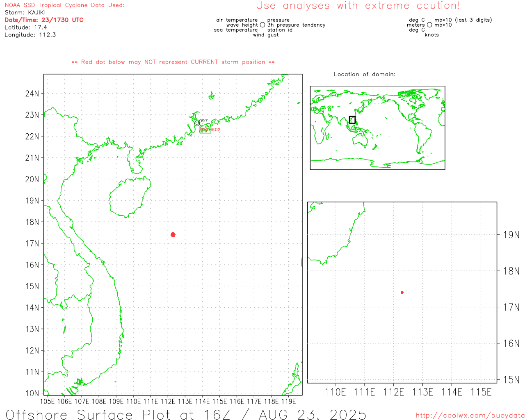This screenshot has height=420, width=525.
Task: Click Hainan island outline on main map
Action: tap(130, 197)
